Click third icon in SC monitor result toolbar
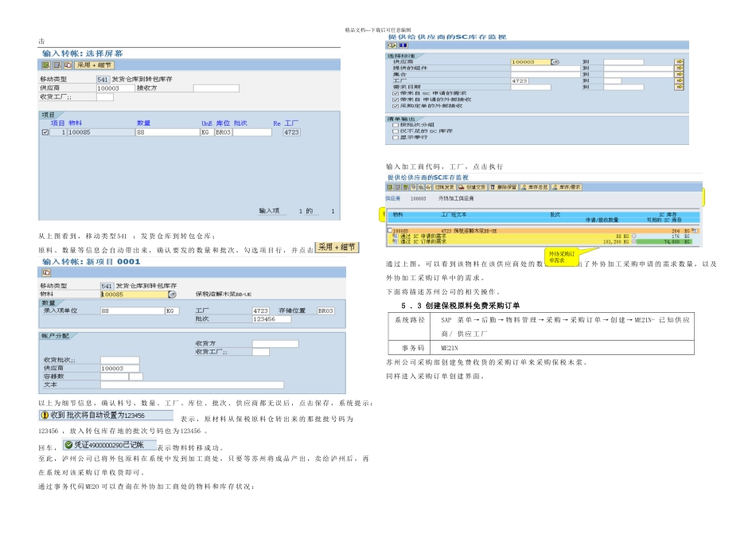The image size is (756, 535). click(406, 187)
